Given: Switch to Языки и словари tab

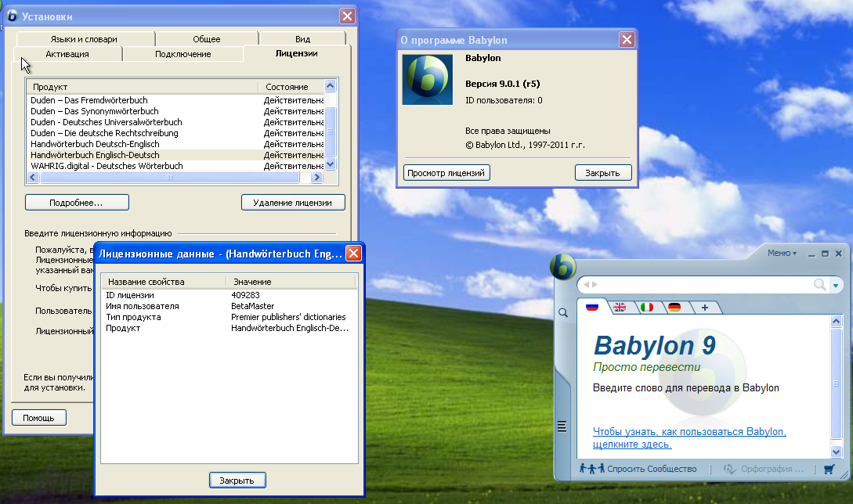Looking at the screenshot, I should [85, 39].
